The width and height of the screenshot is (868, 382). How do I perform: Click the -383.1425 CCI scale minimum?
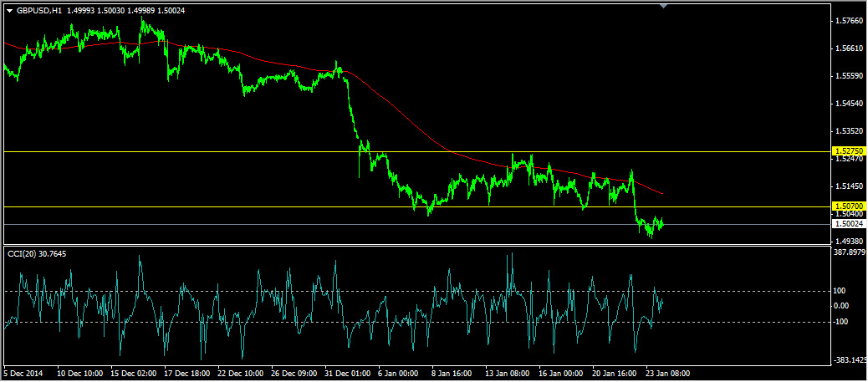pyautogui.click(x=850, y=360)
